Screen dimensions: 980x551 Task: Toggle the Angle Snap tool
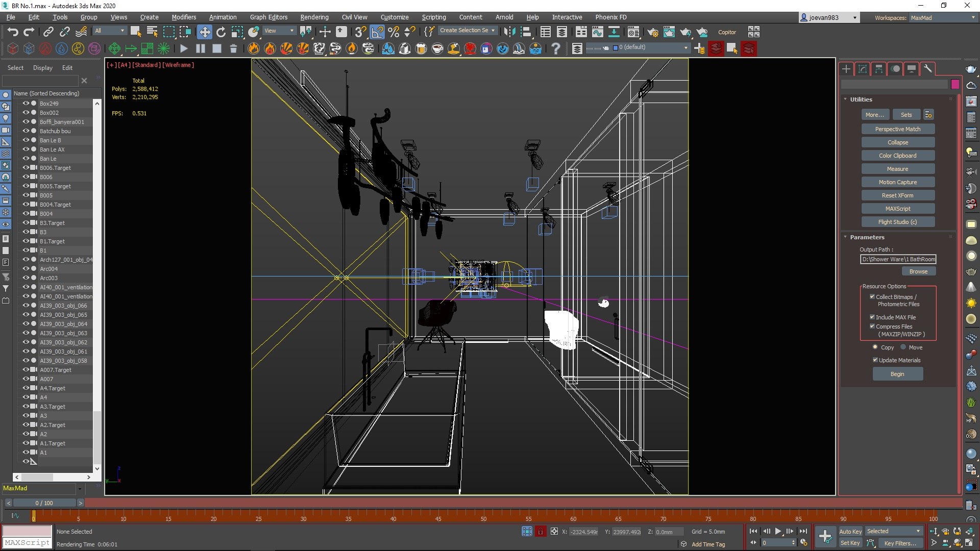pos(377,32)
